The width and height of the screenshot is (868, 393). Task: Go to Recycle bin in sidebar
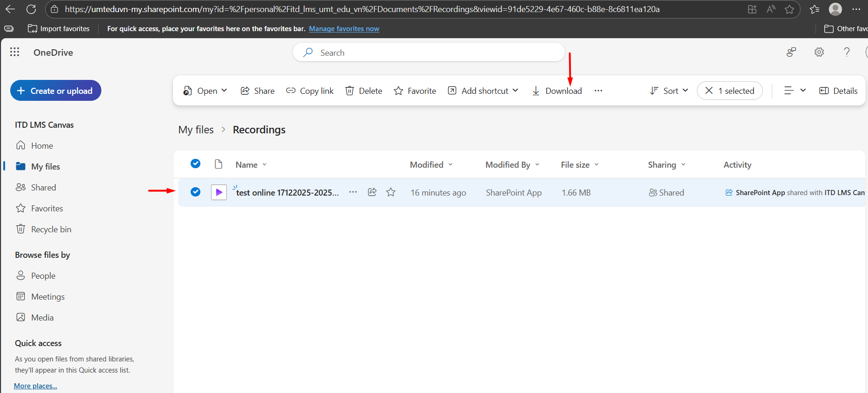tap(51, 229)
